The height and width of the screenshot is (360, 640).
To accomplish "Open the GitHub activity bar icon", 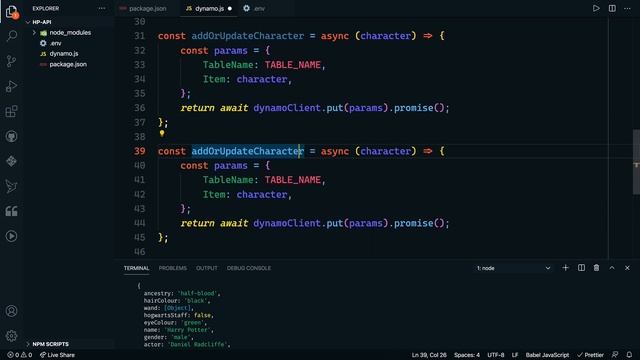I will coord(11,136).
